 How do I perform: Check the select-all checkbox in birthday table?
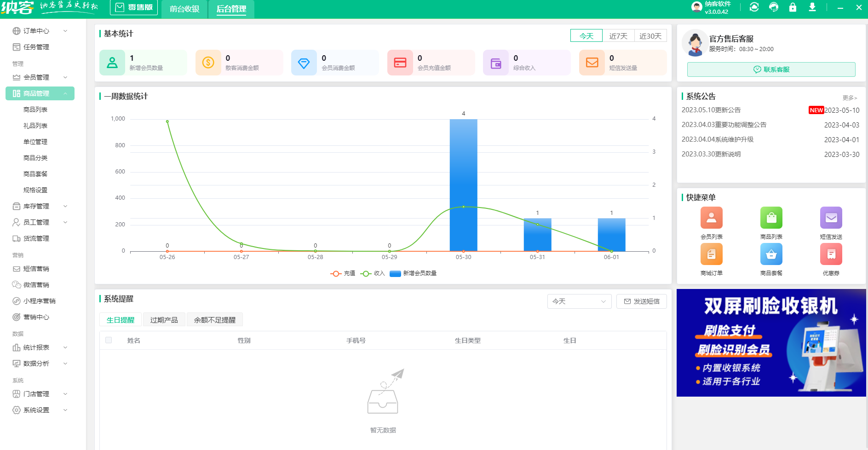(109, 340)
